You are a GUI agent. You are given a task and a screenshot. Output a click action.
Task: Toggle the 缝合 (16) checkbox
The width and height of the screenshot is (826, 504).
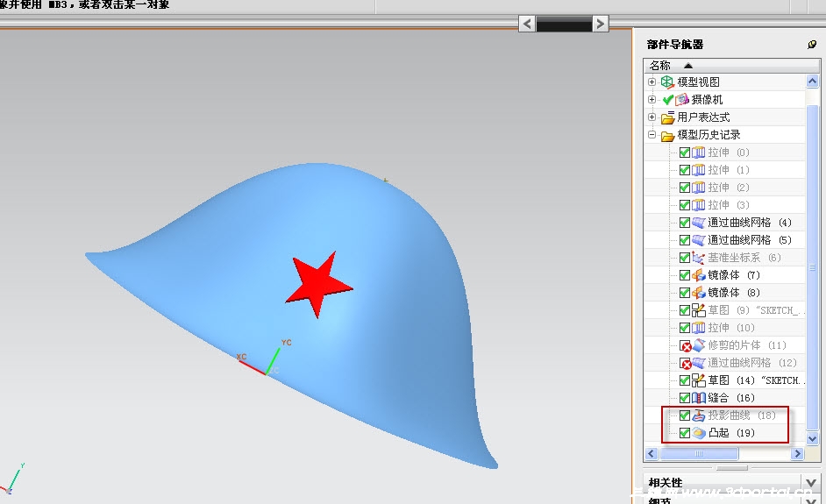684,398
